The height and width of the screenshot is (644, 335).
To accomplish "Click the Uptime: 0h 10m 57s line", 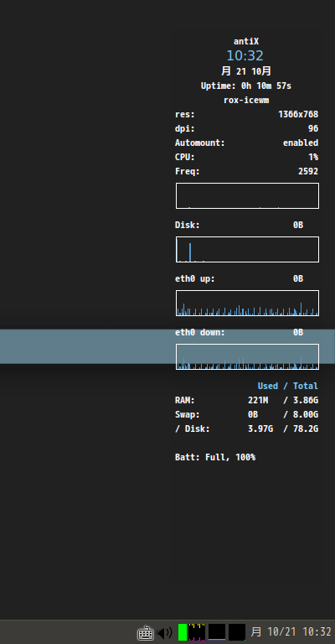I will click(x=246, y=86).
